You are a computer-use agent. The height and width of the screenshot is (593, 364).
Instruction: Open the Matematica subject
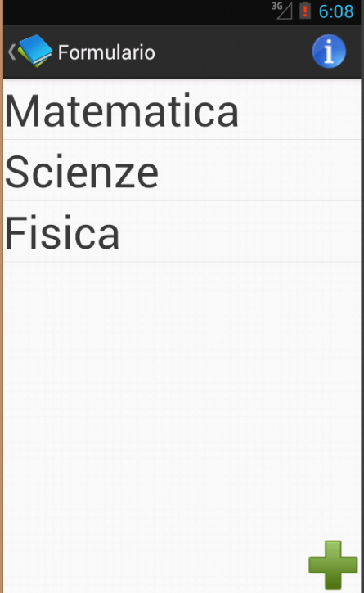pos(182,110)
